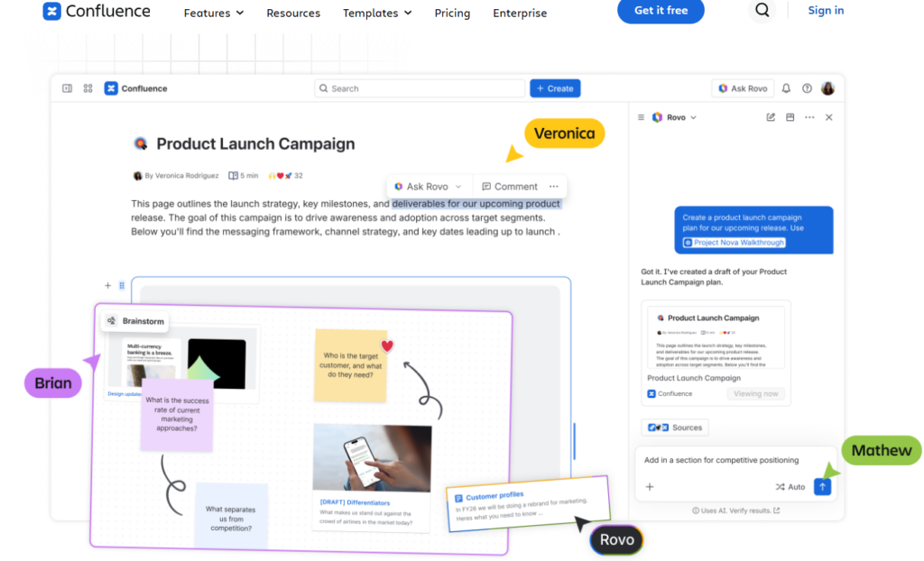Click the Confluence logo in the site header
Image resolution: width=924 pixels, height=561 pixels.
tap(97, 11)
